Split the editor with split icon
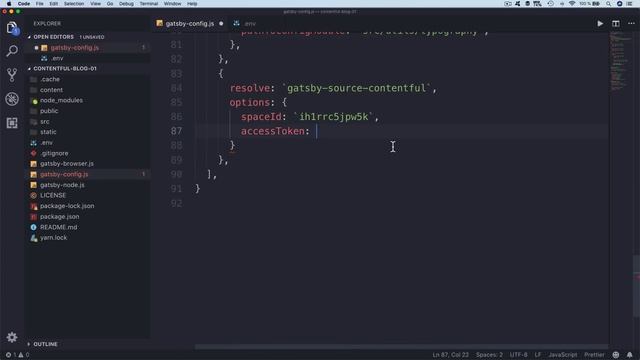The height and width of the screenshot is (360, 640). point(616,24)
